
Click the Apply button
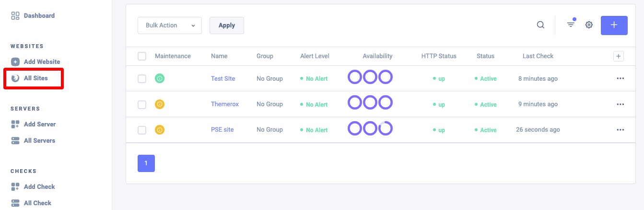tap(227, 25)
